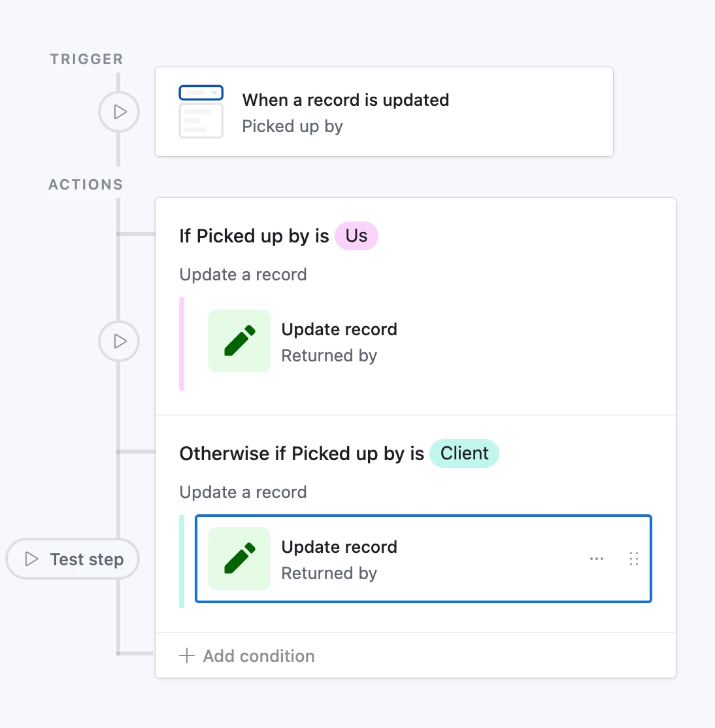Click the drag handle on selected Update record
715x728 pixels.
point(634,559)
